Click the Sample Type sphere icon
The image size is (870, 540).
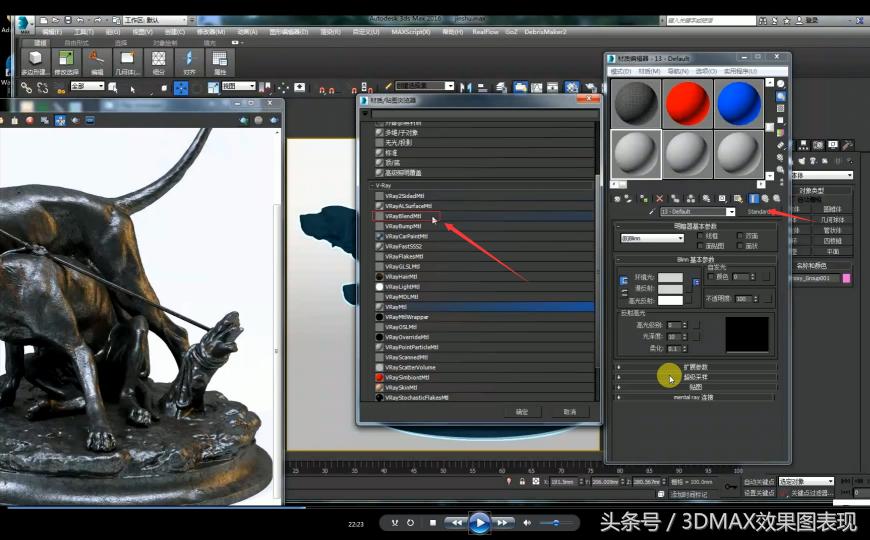pos(781,84)
